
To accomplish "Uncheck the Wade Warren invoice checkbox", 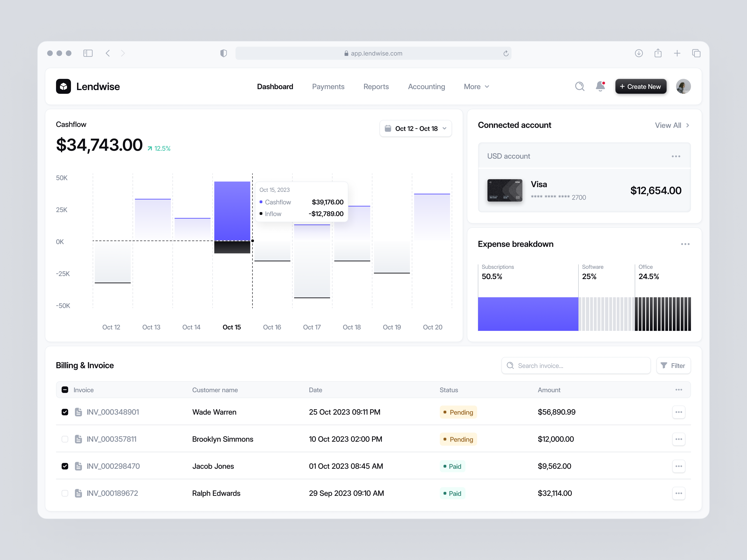I will pos(64,412).
